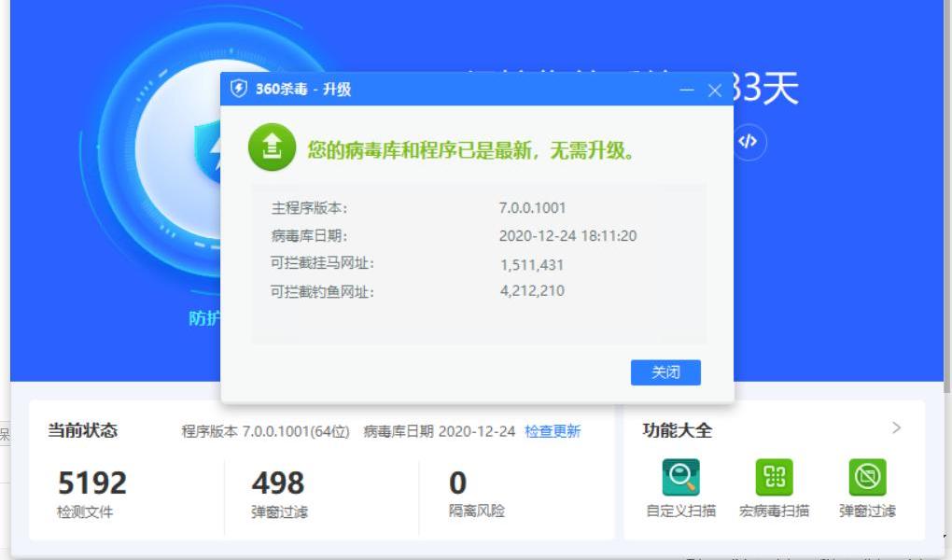Click the 病毒库日期 label in dialog
Viewport: 952px width, 560px height.
[309, 235]
